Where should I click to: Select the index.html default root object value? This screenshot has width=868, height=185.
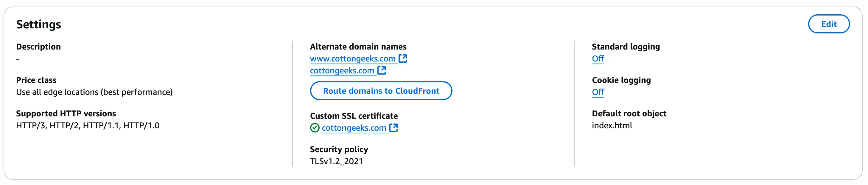pyautogui.click(x=612, y=125)
